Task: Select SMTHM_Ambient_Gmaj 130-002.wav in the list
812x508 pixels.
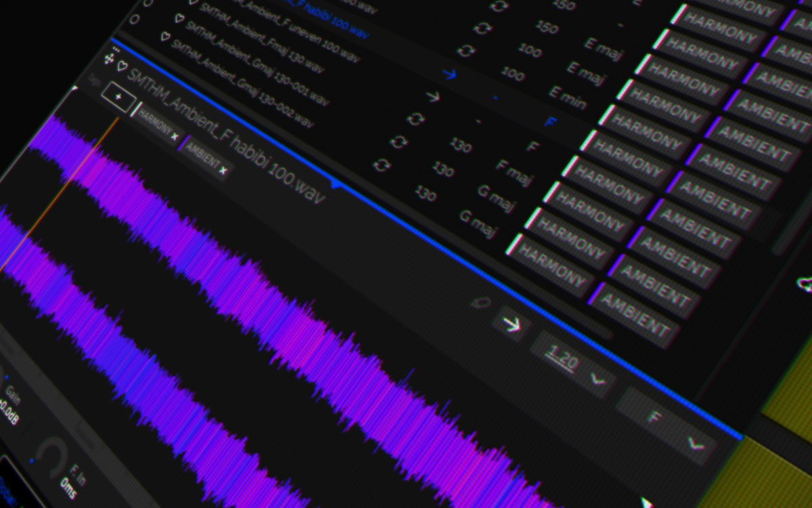Action: [242, 83]
